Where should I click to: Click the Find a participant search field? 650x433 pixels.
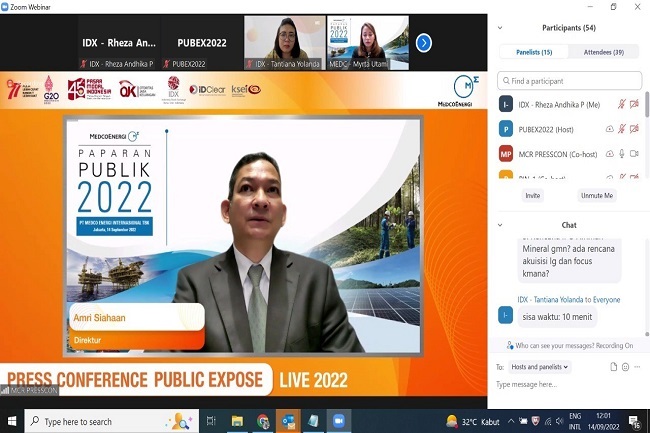pyautogui.click(x=569, y=81)
